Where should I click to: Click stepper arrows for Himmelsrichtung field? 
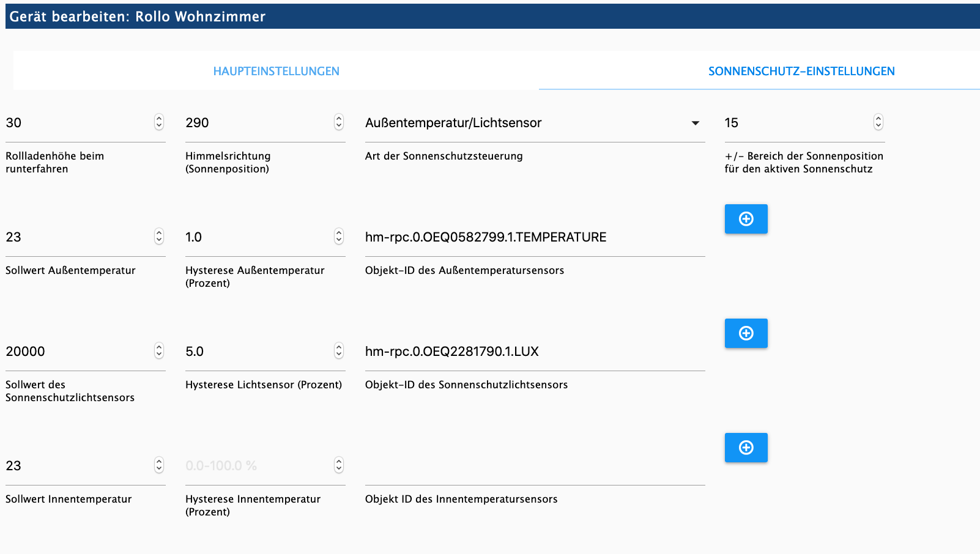pos(339,122)
